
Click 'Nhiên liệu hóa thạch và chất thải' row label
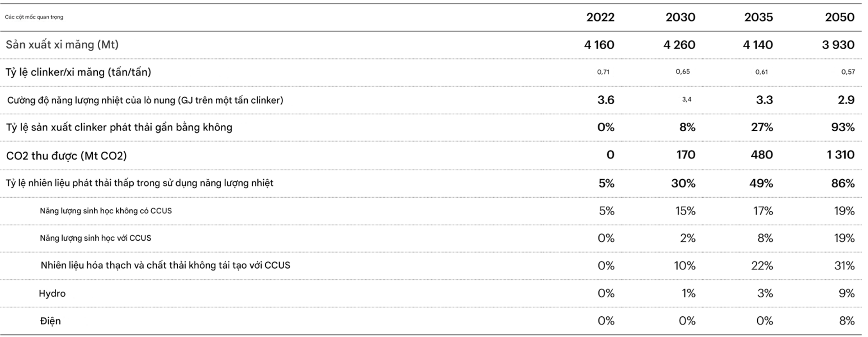point(165,266)
